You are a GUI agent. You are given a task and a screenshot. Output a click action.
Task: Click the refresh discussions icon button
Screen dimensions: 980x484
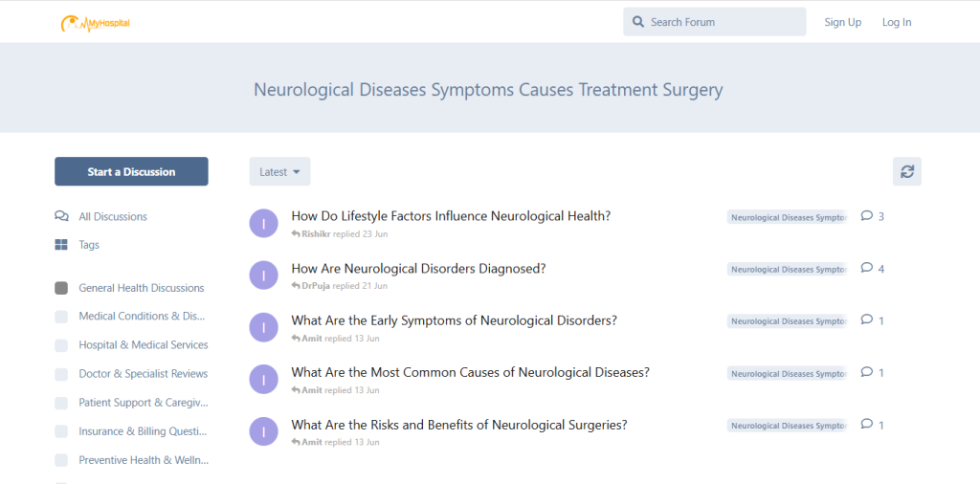pyautogui.click(x=906, y=171)
